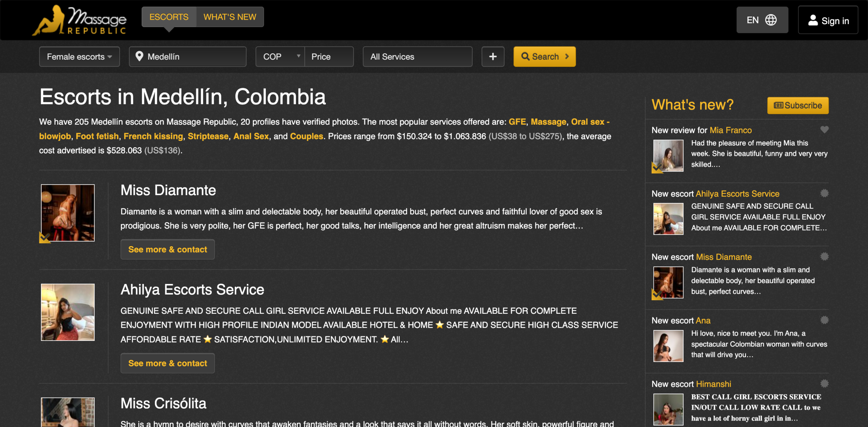Click the Subscribe button
Image resolution: width=868 pixels, height=427 pixels.
click(797, 105)
